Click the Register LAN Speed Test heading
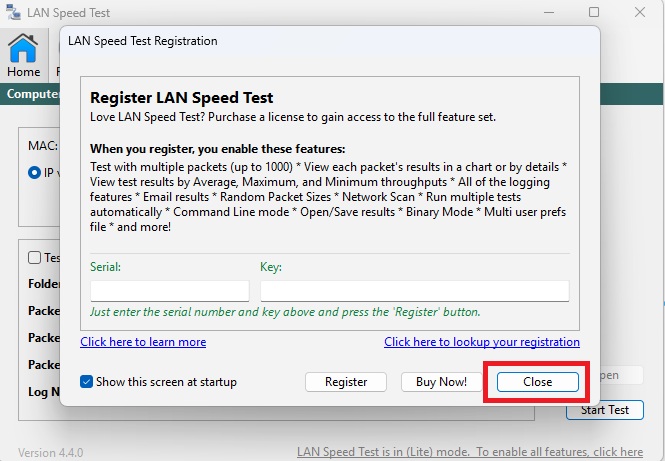 181,98
